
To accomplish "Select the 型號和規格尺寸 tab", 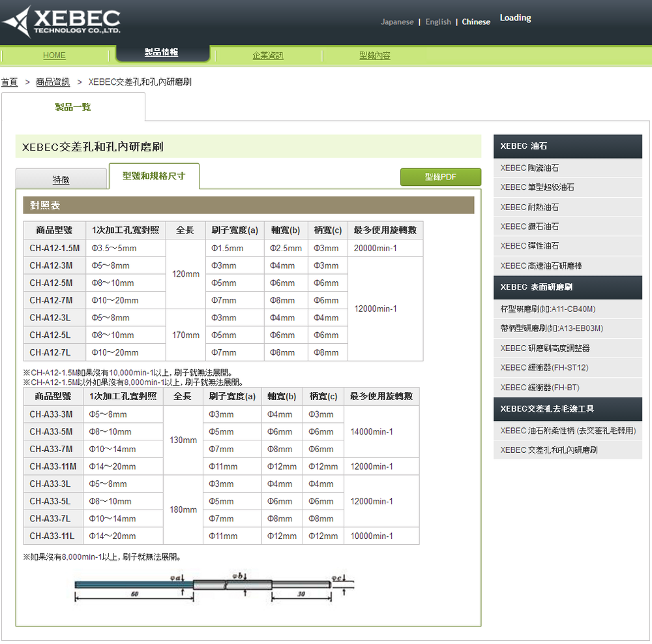I will tap(154, 176).
